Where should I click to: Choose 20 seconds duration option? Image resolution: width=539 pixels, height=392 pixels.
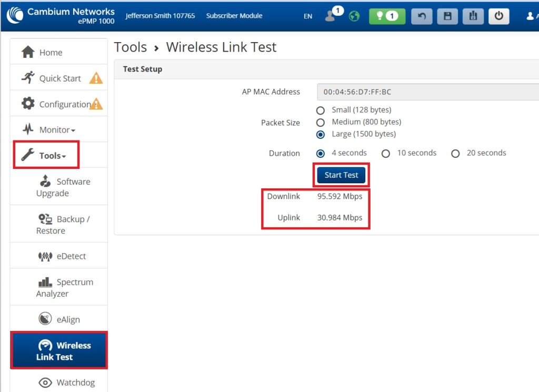point(456,154)
